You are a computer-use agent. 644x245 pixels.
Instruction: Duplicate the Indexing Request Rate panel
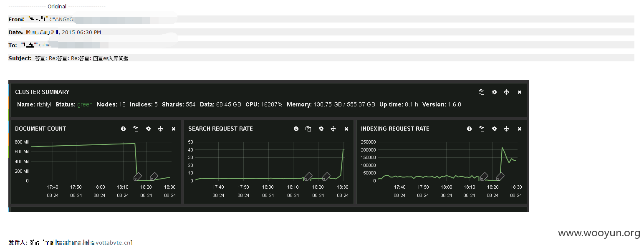[481, 129]
